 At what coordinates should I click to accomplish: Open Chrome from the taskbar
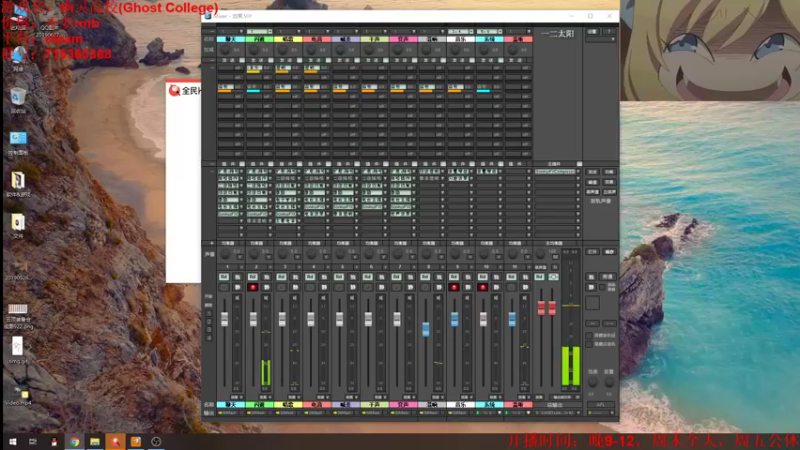tap(74, 441)
